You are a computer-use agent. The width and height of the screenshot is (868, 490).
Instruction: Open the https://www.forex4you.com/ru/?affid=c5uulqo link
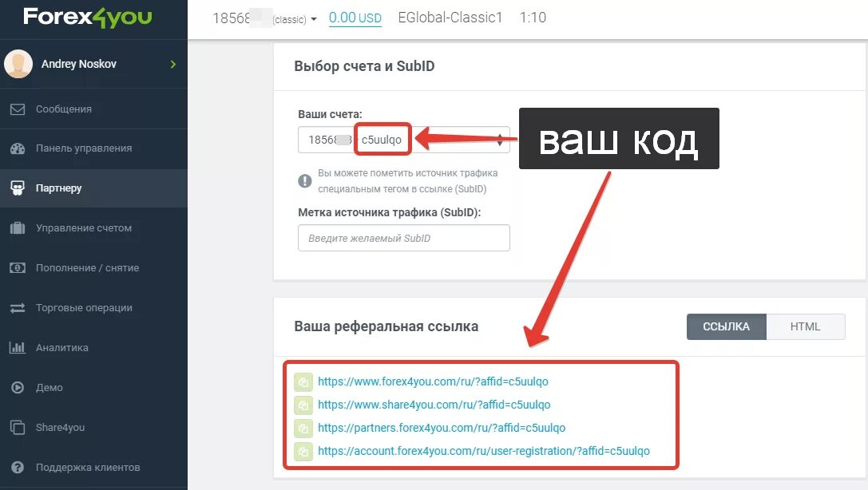(433, 381)
